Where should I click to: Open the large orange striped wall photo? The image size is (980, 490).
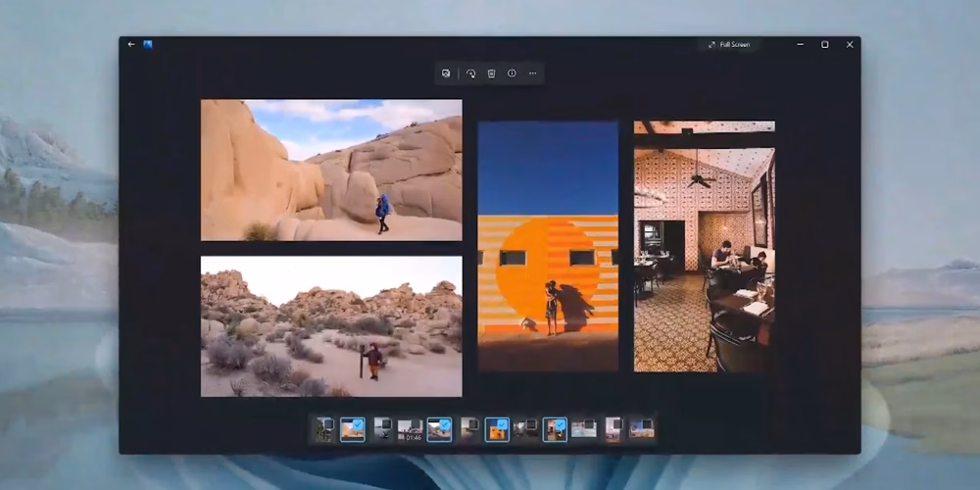point(548,247)
